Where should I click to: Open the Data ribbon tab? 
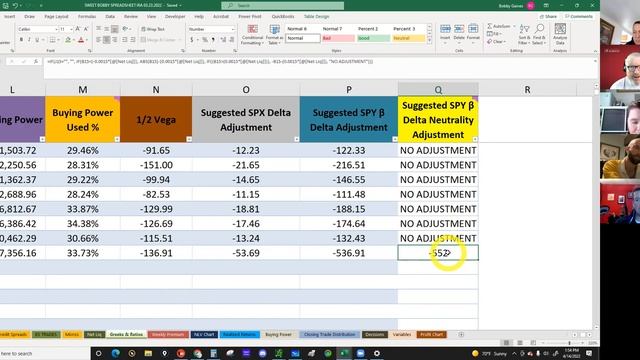tap(110, 16)
